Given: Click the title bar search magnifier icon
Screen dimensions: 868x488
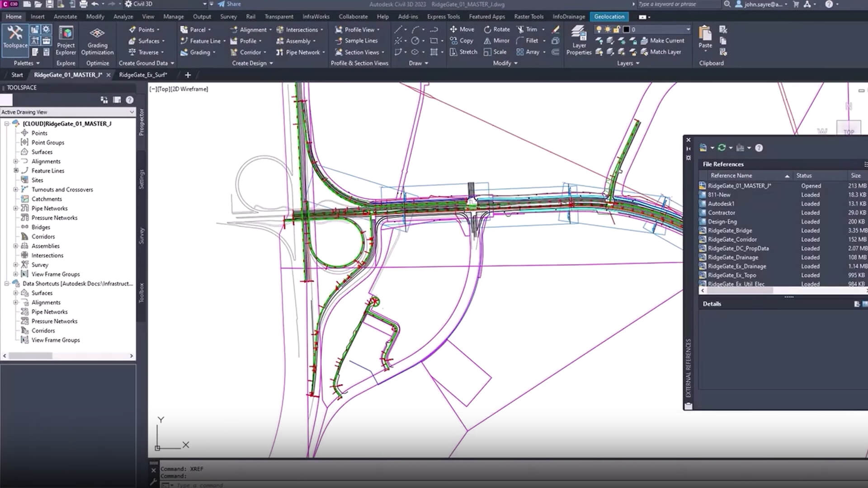Looking at the screenshot, I should point(727,4).
